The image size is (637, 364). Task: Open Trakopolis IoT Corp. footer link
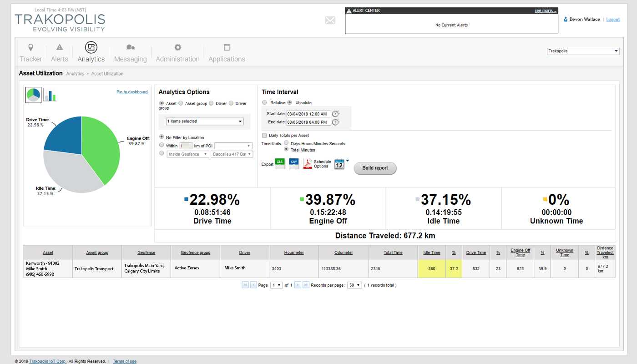[48, 361]
